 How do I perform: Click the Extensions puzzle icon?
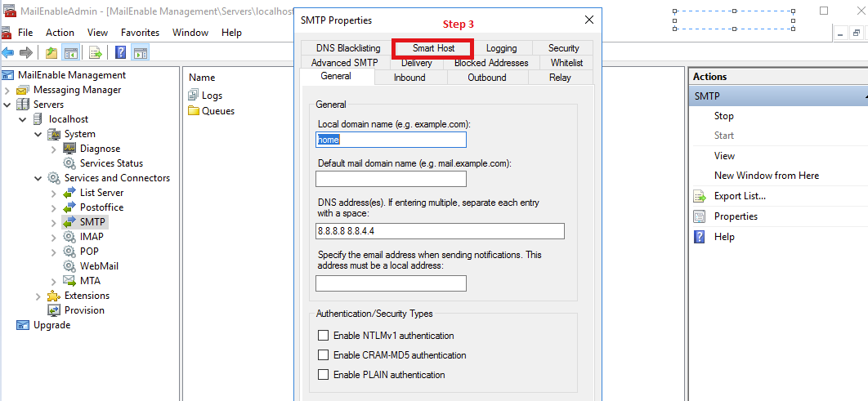point(54,296)
